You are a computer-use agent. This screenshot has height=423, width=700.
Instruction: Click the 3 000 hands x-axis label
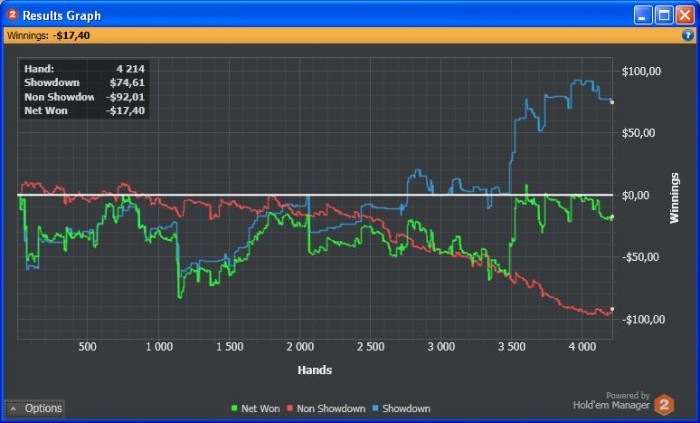tap(441, 347)
